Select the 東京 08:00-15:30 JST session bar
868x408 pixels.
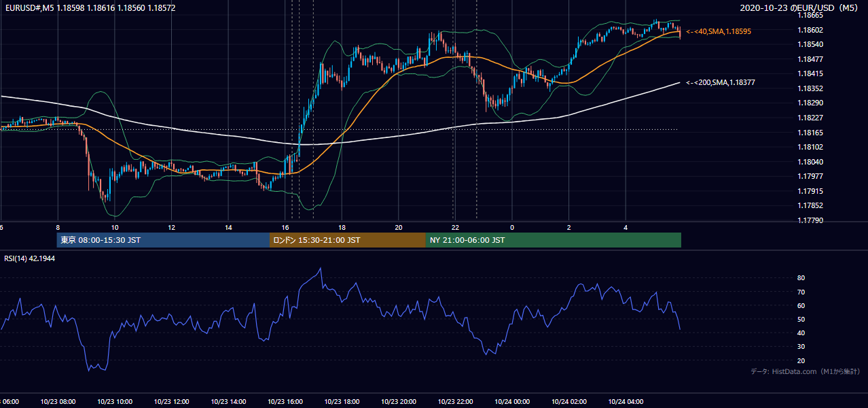[x=163, y=240]
